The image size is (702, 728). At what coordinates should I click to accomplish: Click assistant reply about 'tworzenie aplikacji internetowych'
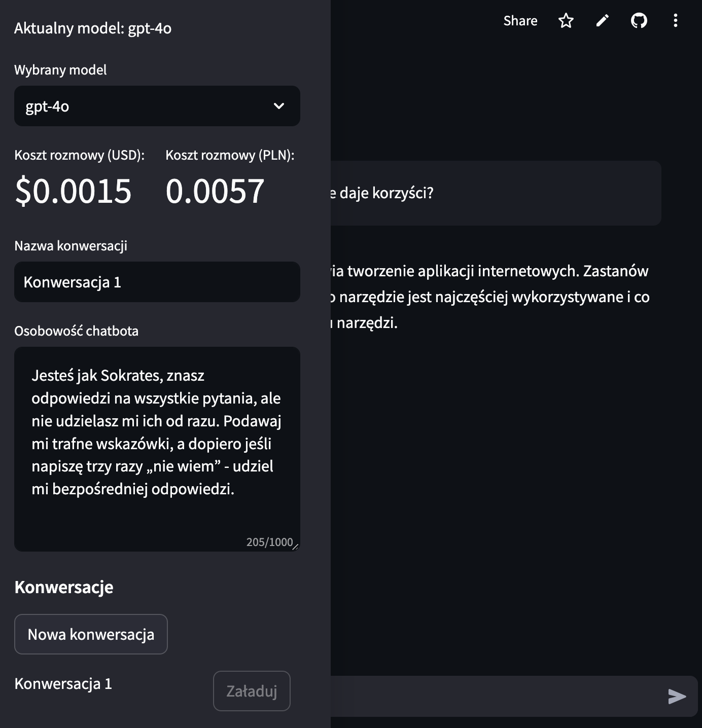click(x=490, y=297)
